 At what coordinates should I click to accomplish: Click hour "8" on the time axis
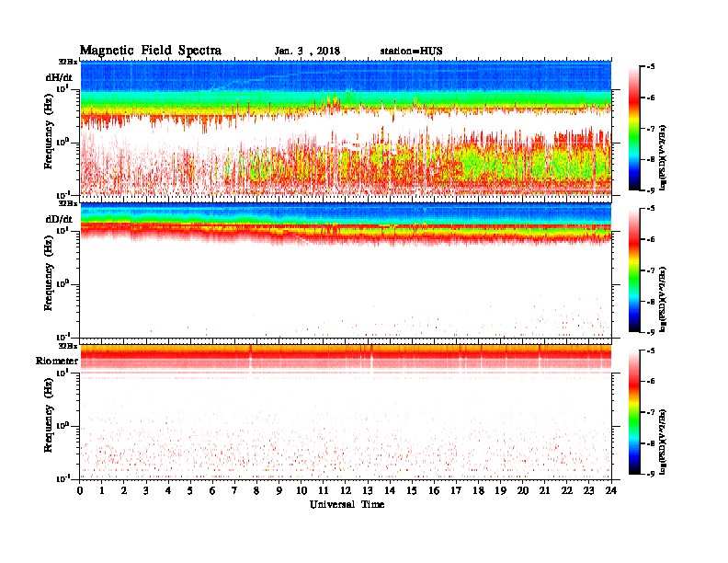pyautogui.click(x=256, y=490)
